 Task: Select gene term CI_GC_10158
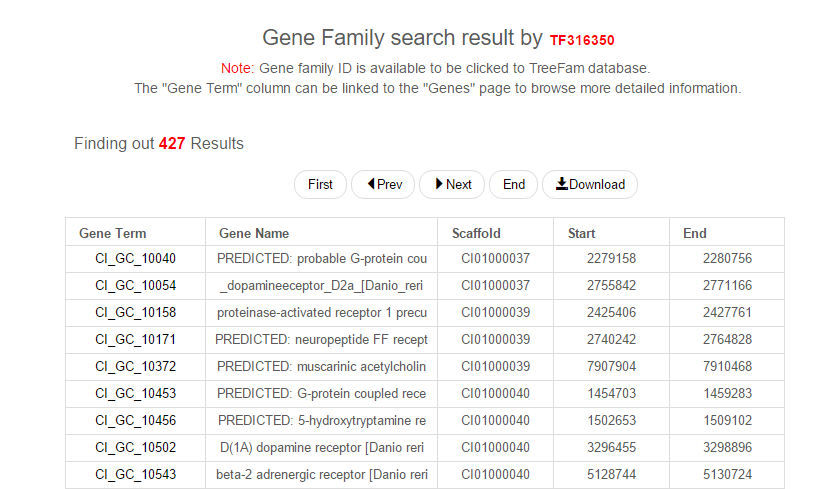click(135, 312)
